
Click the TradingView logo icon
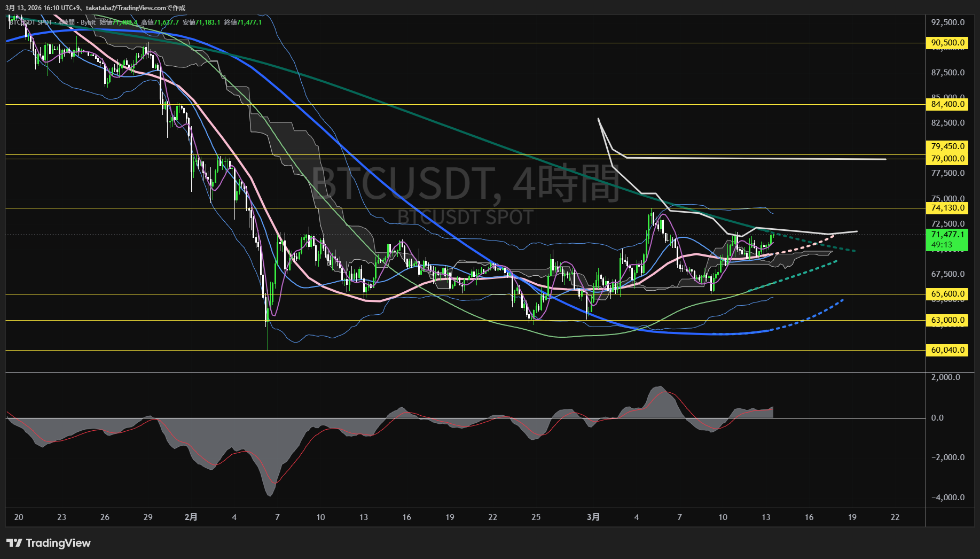click(14, 543)
